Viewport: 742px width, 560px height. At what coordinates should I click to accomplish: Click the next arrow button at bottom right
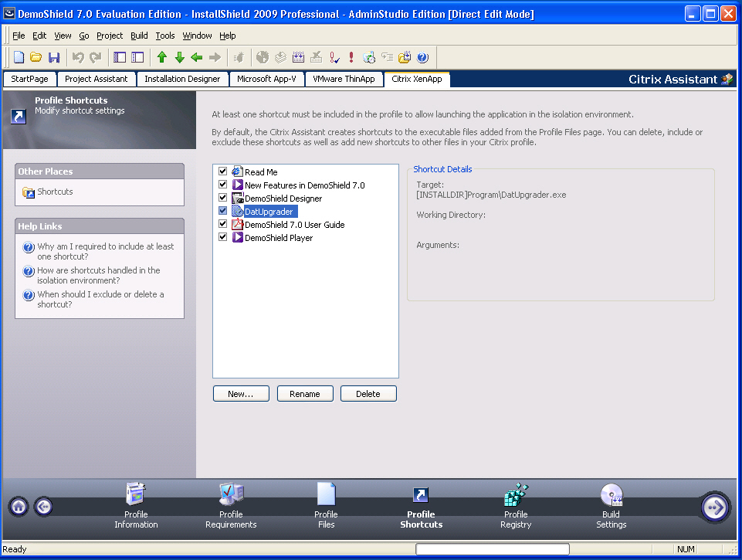point(715,507)
